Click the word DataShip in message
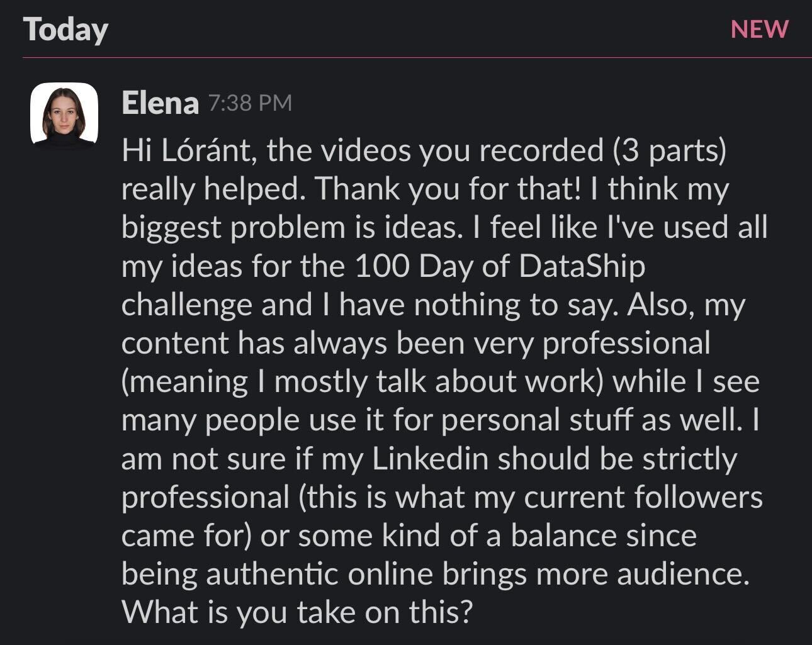Image resolution: width=812 pixels, height=645 pixels. pos(582,266)
